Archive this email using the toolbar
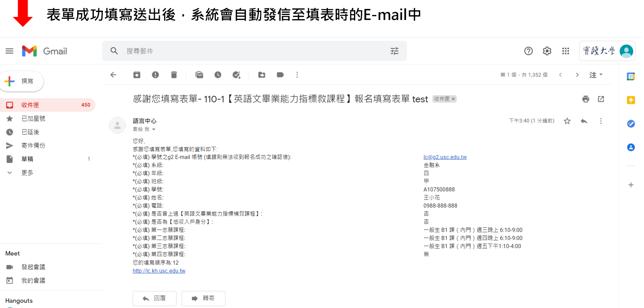This screenshot has width=644, height=308. [x=137, y=75]
